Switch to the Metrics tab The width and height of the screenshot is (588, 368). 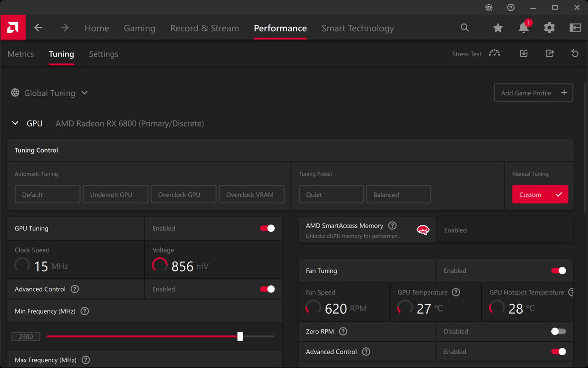pos(21,54)
